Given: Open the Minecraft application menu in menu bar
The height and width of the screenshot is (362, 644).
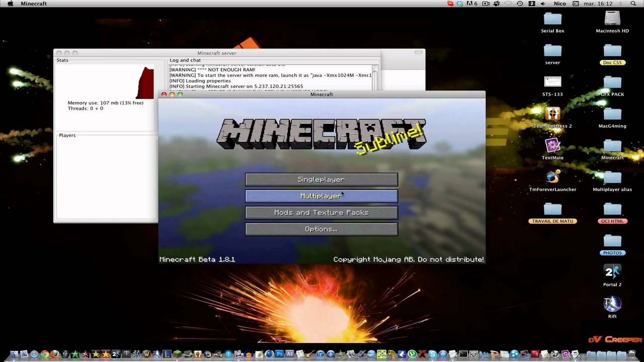Looking at the screenshot, I should point(34,4).
